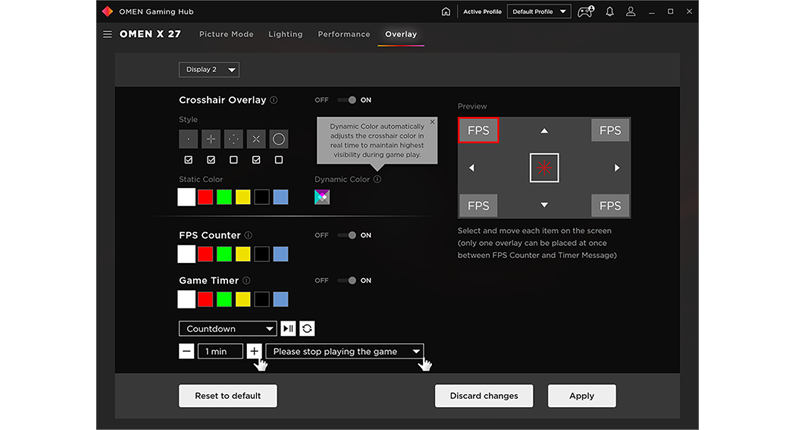
Task: Choose white color for FPS Counter
Action: pos(186,254)
